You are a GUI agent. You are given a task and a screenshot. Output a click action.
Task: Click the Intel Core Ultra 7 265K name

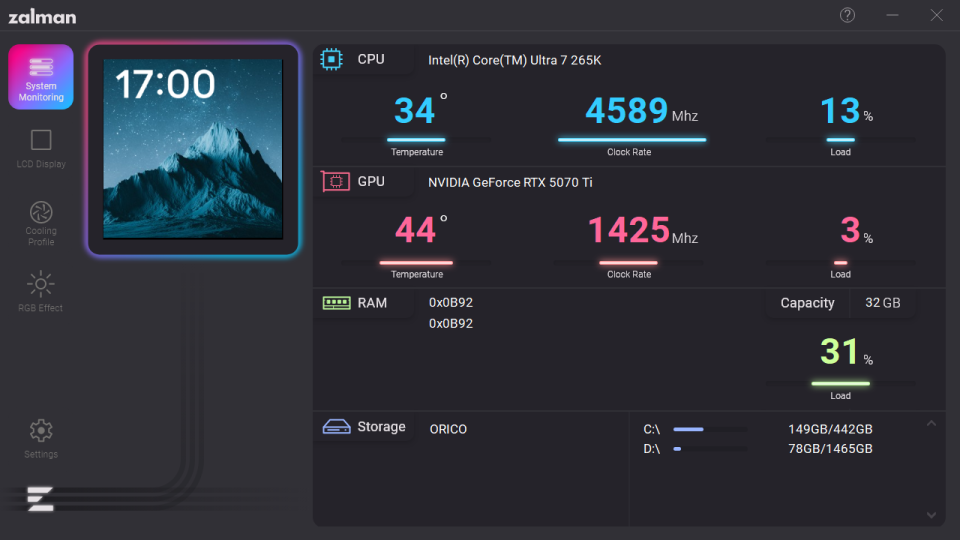pyautogui.click(x=514, y=60)
